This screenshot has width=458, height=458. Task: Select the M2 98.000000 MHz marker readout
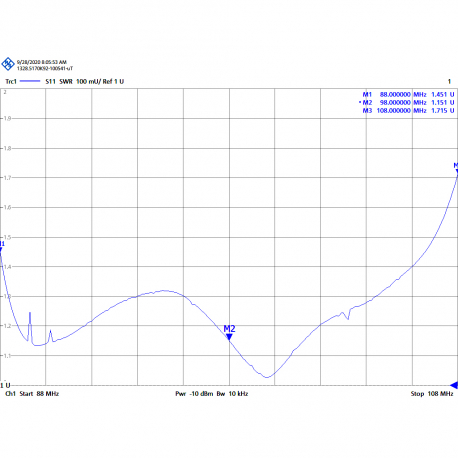[x=407, y=102]
